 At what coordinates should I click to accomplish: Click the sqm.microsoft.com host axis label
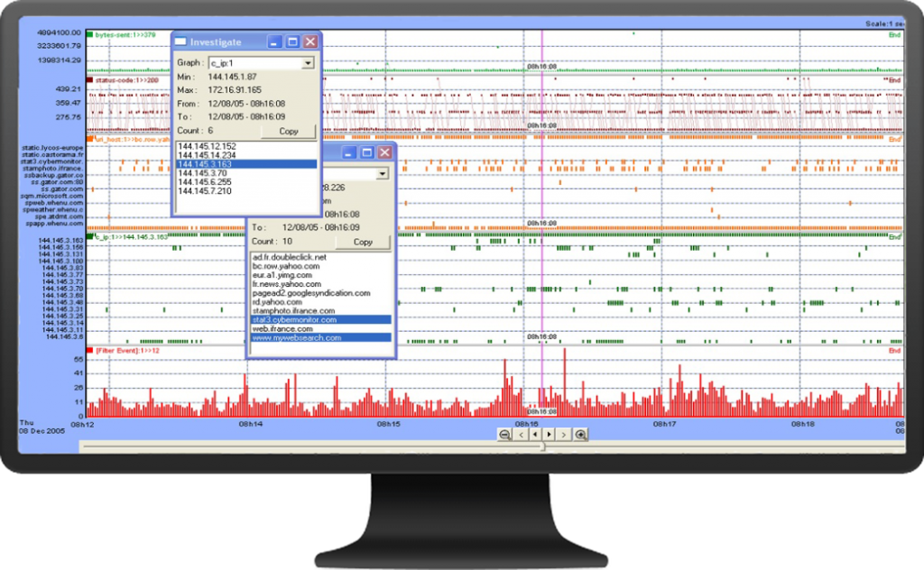pos(51,196)
